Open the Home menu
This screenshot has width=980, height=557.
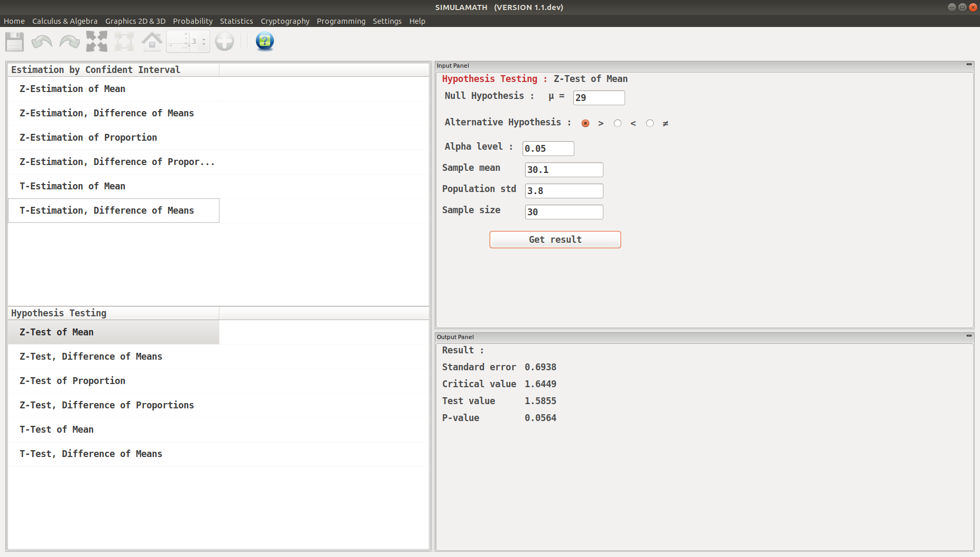[x=14, y=21]
